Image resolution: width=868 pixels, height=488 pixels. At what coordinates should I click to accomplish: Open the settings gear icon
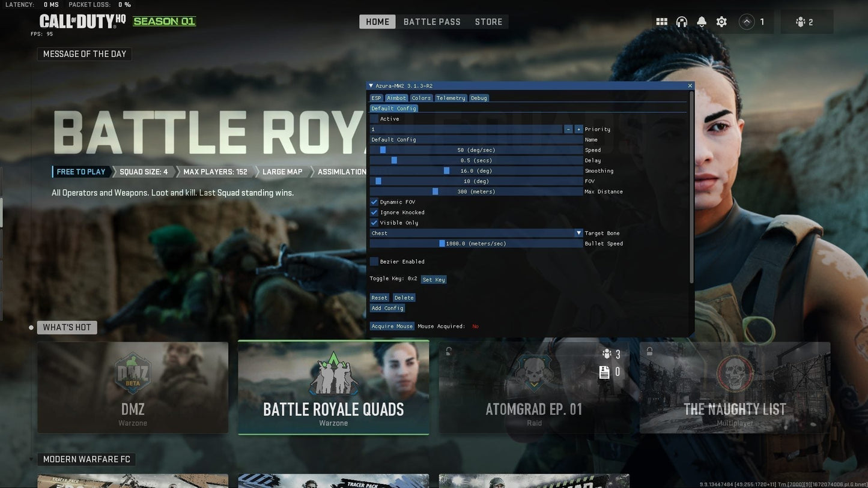721,22
